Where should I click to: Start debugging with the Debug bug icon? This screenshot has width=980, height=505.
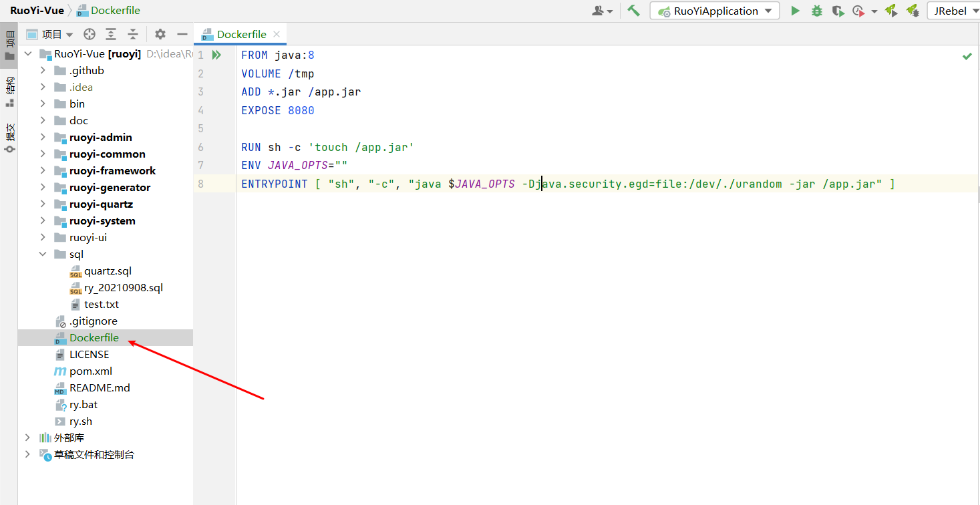tap(816, 10)
